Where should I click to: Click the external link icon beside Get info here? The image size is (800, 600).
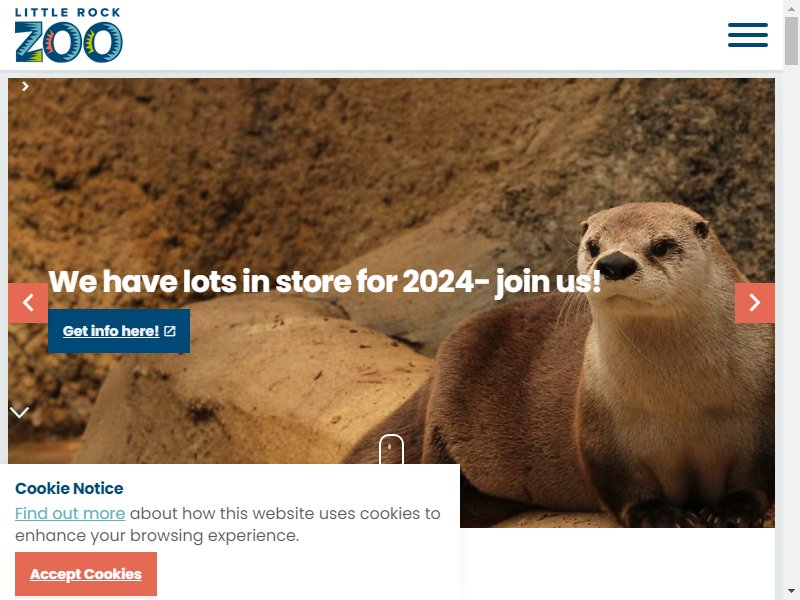(x=170, y=331)
